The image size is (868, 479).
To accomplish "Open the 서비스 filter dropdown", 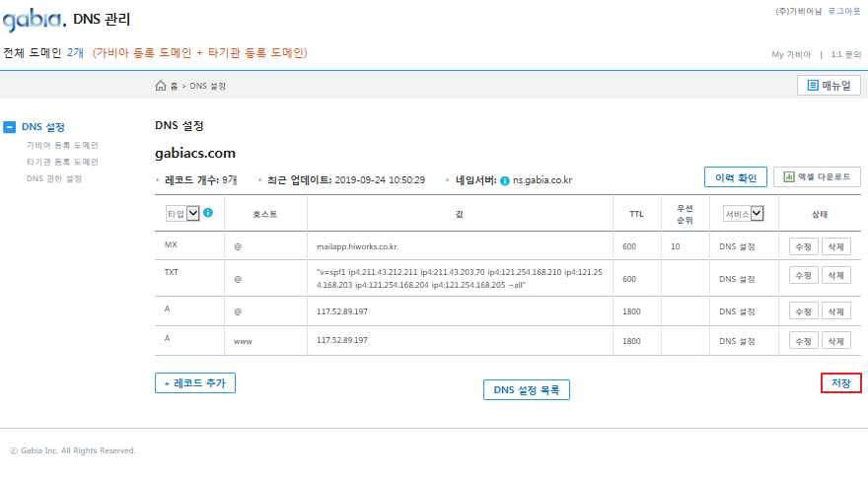I will tap(744, 214).
